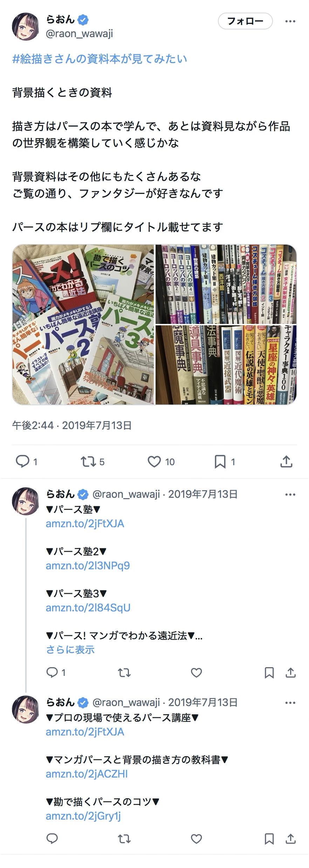Open the #絵描きさんの資料本が見てみたい hashtag
This screenshot has width=309, height=868.
point(99,59)
